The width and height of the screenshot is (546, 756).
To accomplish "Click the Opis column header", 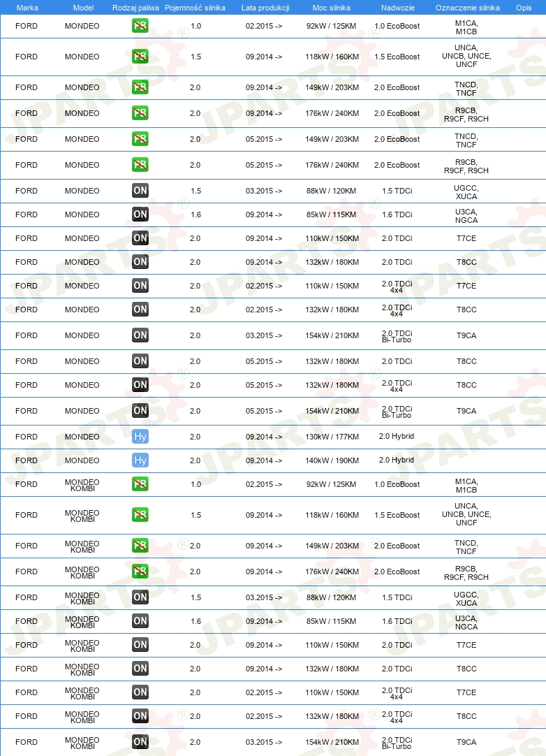I will (x=524, y=8).
